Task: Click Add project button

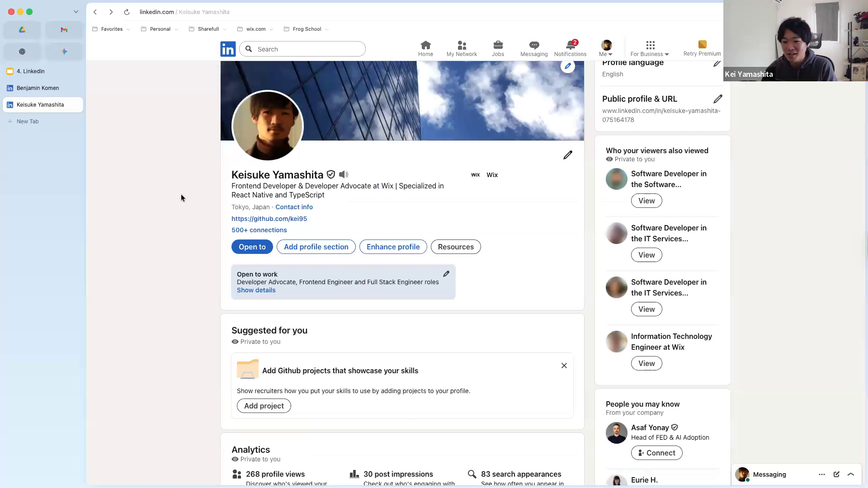Action: [x=264, y=406]
